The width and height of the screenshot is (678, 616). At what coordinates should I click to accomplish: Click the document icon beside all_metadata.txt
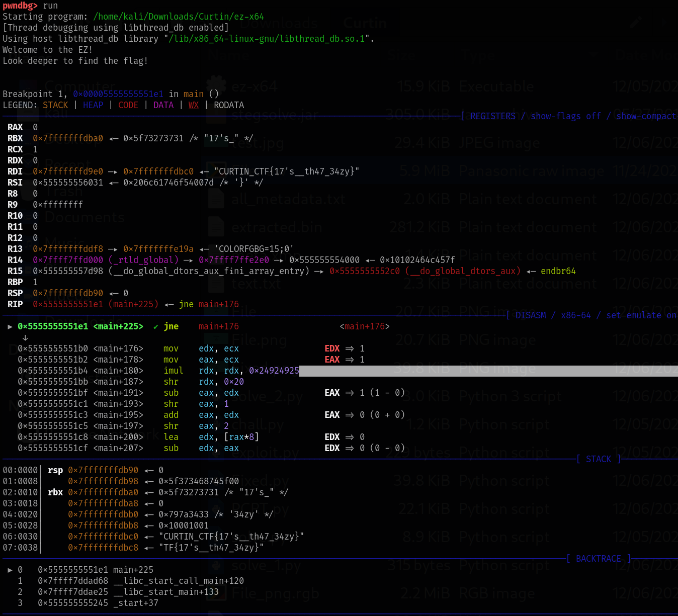216,199
